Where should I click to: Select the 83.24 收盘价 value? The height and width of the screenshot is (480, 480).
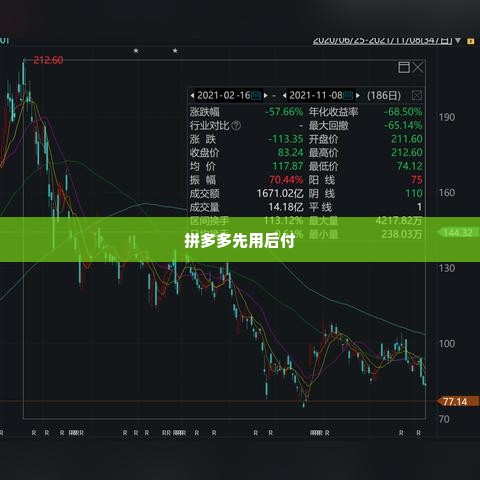[x=291, y=153]
